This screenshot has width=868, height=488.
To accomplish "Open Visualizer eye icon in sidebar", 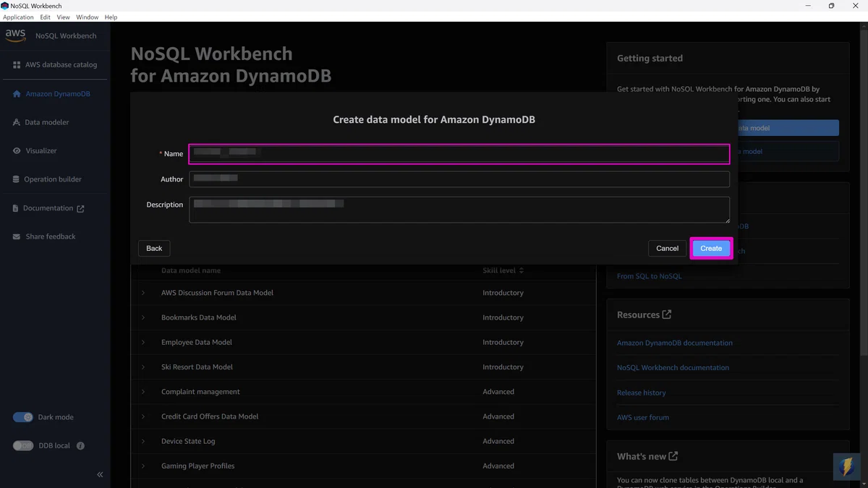I will click(x=17, y=151).
